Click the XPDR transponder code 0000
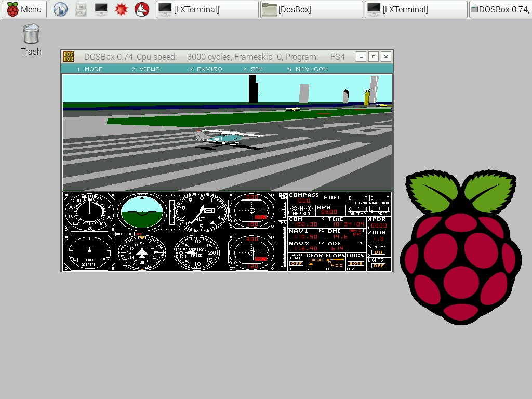 pyautogui.click(x=379, y=226)
